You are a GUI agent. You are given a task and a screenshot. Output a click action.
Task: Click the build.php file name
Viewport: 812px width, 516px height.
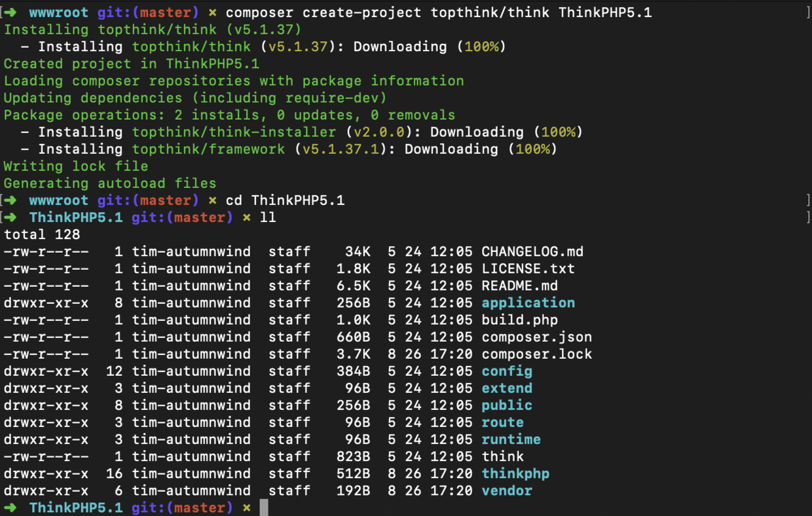click(x=520, y=320)
